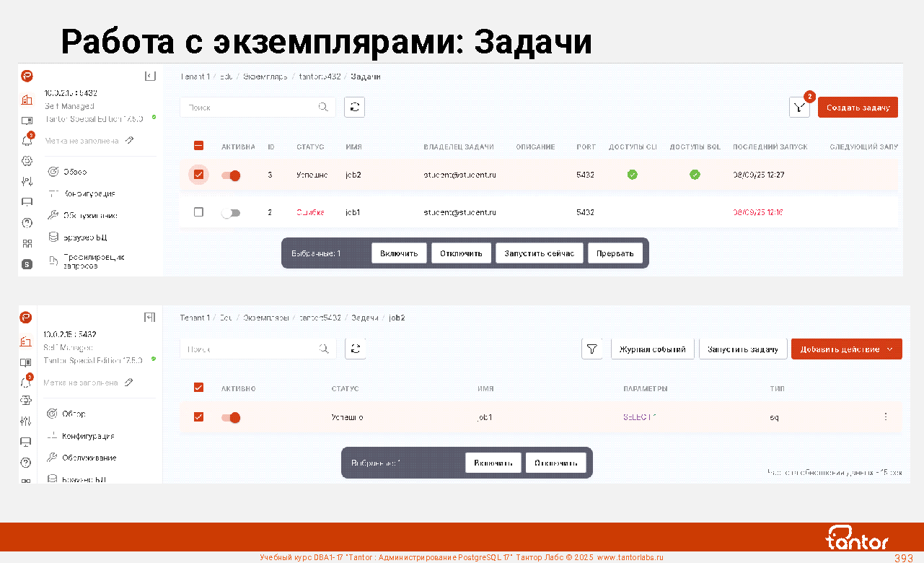924x563 pixels.
Task: Click the filter icon in the job2 panel
Action: (591, 349)
